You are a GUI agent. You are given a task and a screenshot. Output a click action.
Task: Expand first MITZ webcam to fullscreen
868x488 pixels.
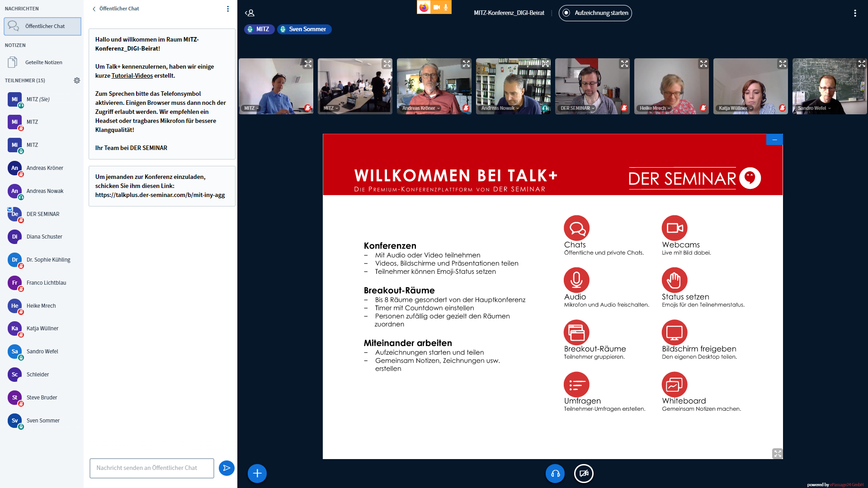coord(308,64)
